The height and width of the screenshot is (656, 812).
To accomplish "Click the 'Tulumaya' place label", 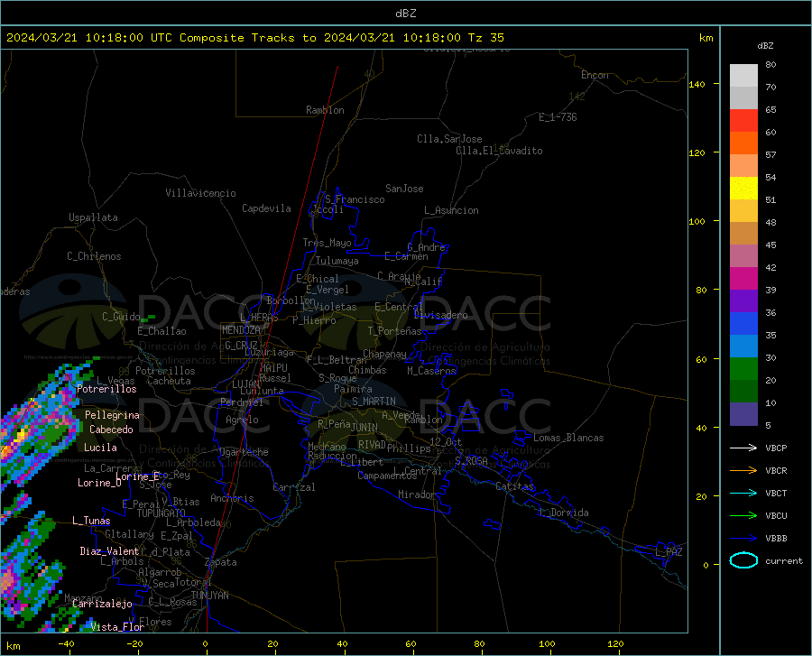I will pyautogui.click(x=337, y=262).
